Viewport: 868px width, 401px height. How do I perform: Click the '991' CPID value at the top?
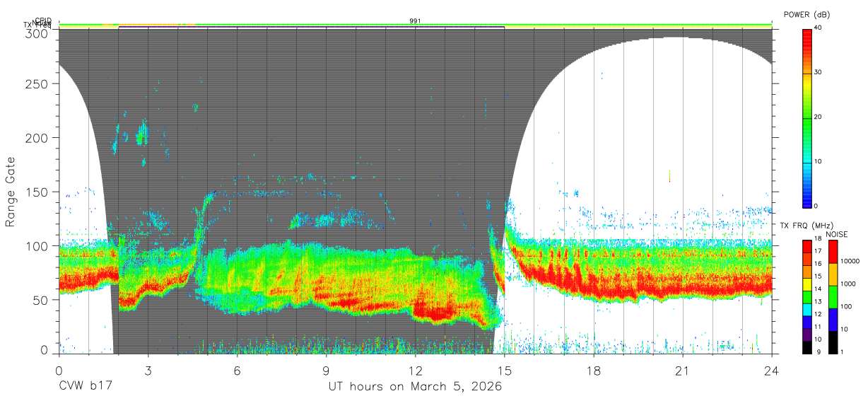point(416,21)
